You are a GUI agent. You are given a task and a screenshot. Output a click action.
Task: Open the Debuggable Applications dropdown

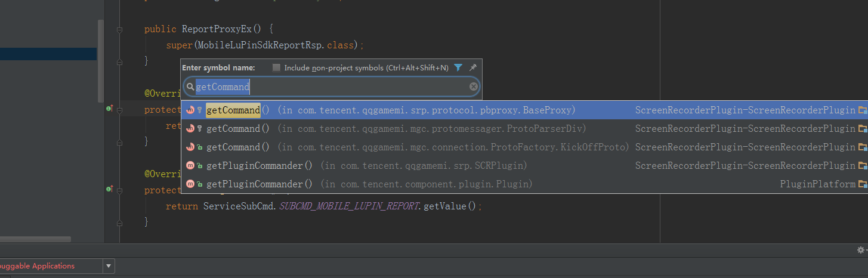click(x=109, y=266)
